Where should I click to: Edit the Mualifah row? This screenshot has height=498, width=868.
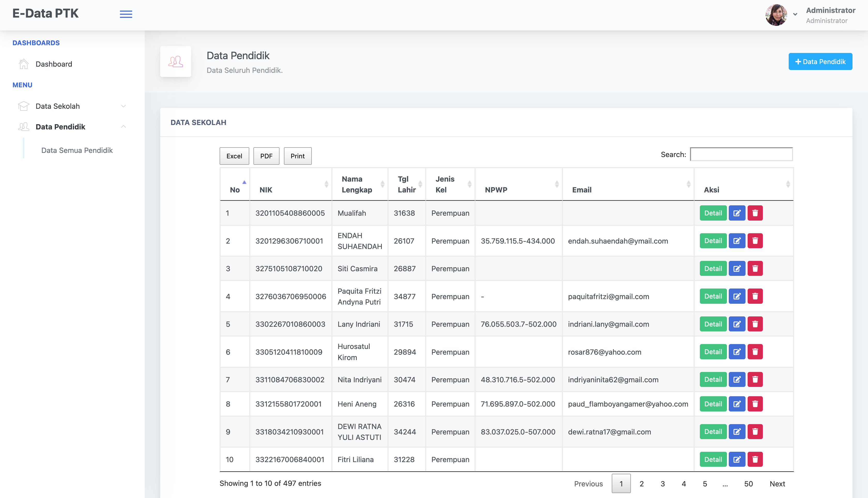pos(737,213)
